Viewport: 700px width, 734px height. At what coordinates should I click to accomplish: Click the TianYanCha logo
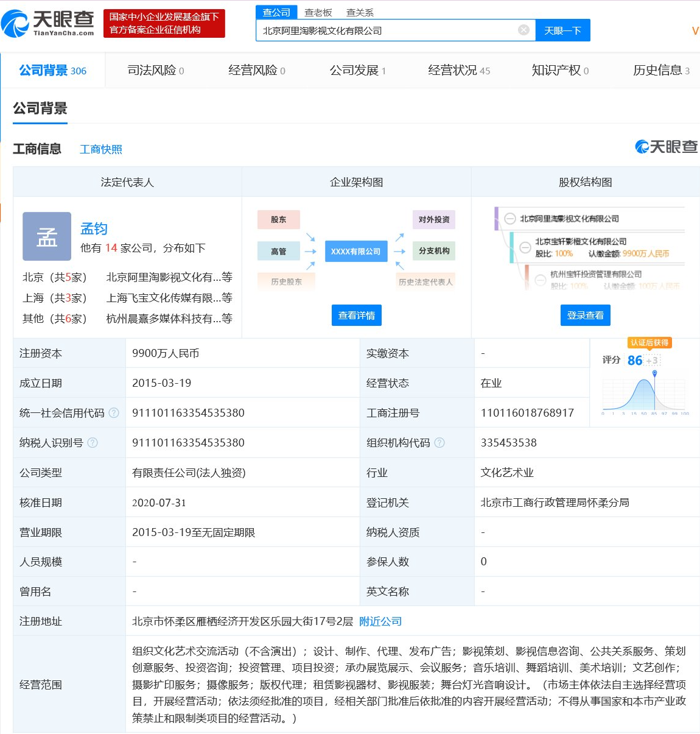pos(49,23)
